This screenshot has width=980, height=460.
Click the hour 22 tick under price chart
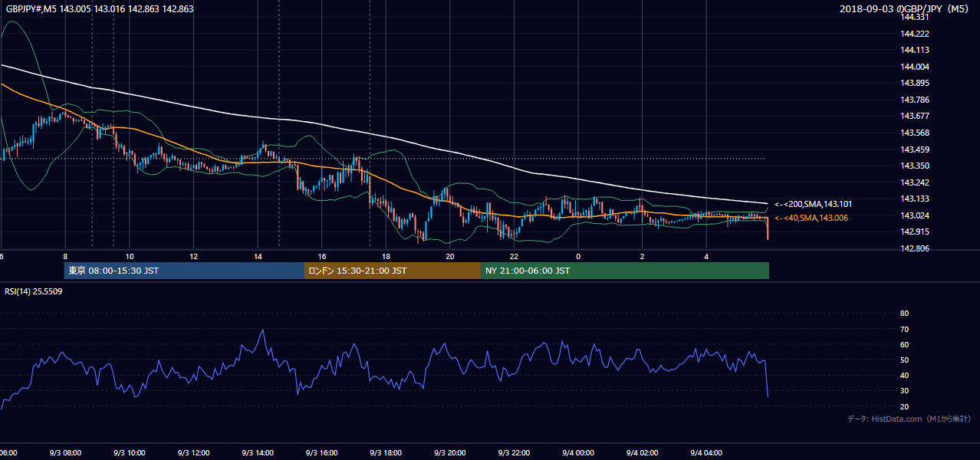pyautogui.click(x=514, y=257)
